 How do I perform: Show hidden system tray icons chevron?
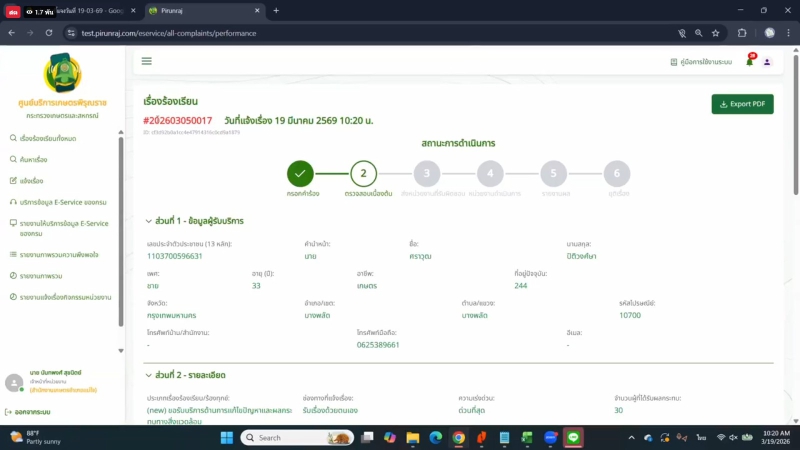point(632,437)
